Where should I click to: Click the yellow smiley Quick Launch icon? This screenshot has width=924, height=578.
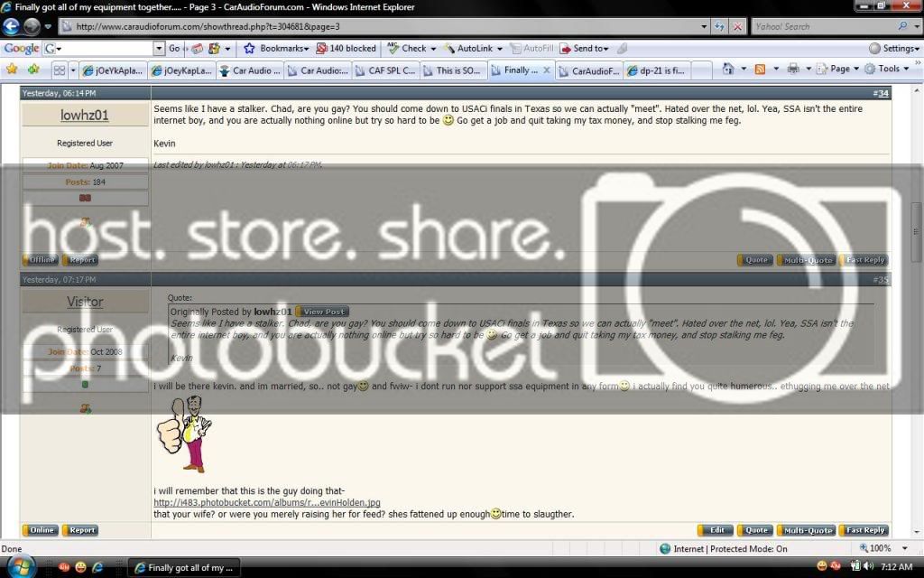click(80, 567)
